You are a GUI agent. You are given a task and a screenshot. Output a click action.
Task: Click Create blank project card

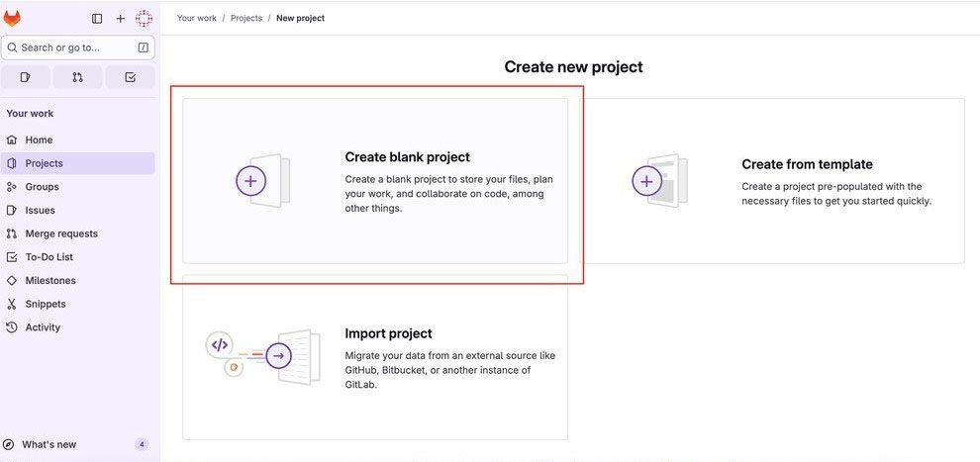[x=375, y=180]
